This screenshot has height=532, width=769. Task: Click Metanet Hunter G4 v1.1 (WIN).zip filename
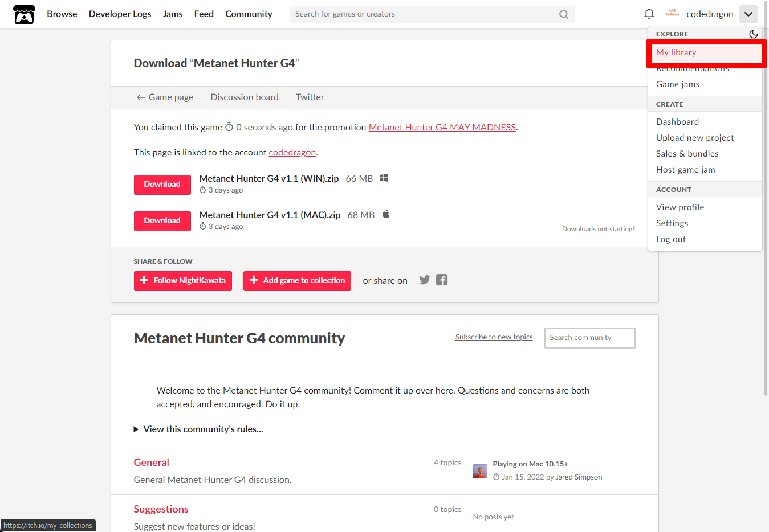click(269, 179)
